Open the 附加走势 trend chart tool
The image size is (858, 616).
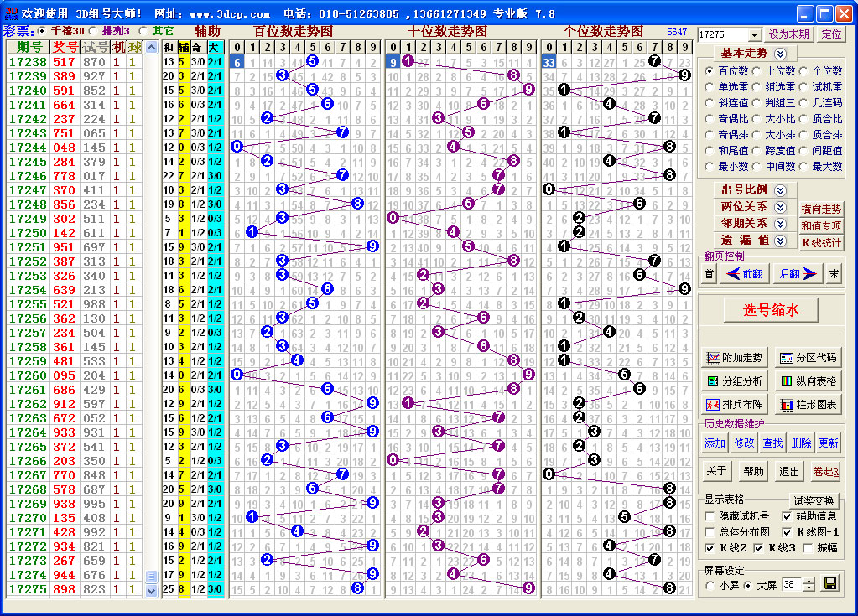pyautogui.click(x=736, y=358)
